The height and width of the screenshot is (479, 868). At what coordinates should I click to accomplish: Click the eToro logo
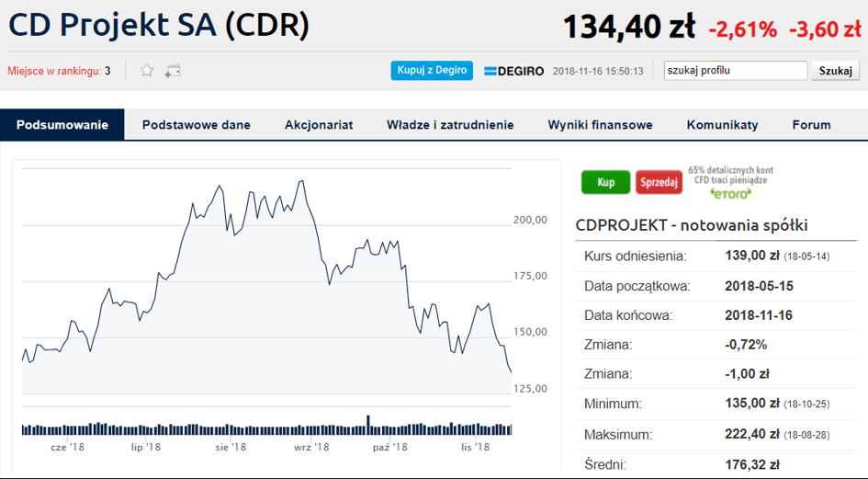coord(731,193)
